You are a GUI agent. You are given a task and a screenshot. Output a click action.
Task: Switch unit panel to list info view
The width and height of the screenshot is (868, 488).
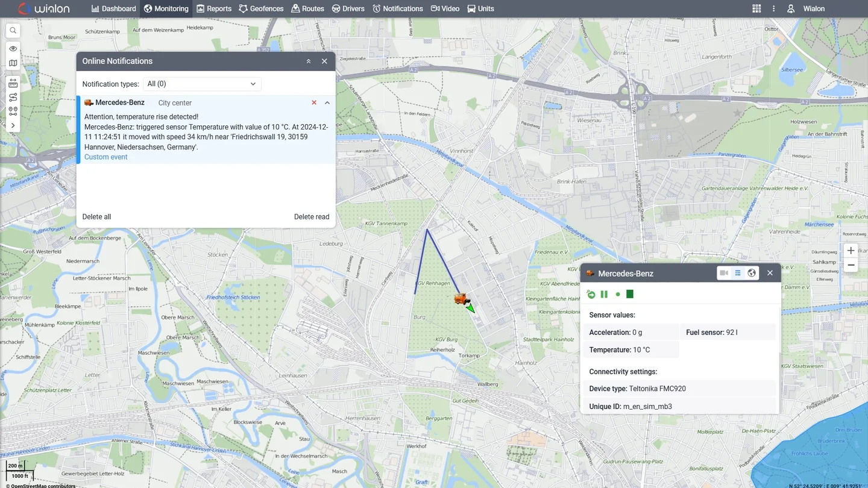pos(738,273)
